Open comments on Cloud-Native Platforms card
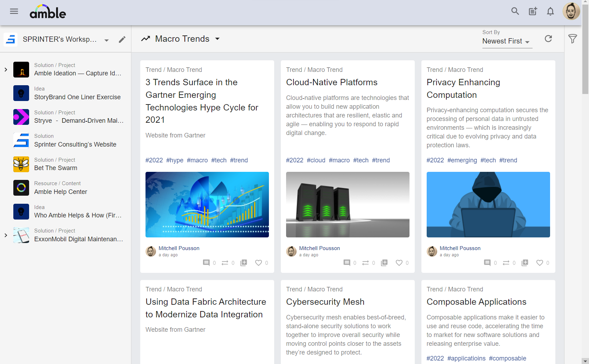This screenshot has height=364, width=589. pos(347,263)
